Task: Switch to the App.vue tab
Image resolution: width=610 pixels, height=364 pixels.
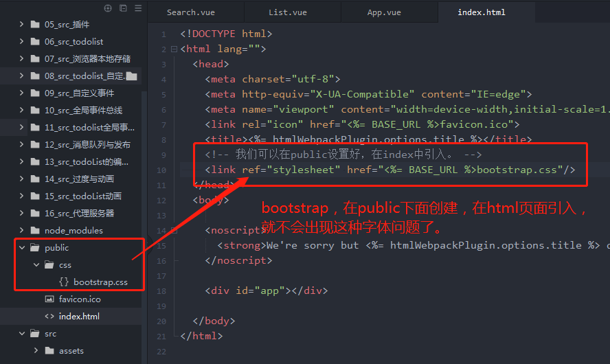Action: coord(384,12)
